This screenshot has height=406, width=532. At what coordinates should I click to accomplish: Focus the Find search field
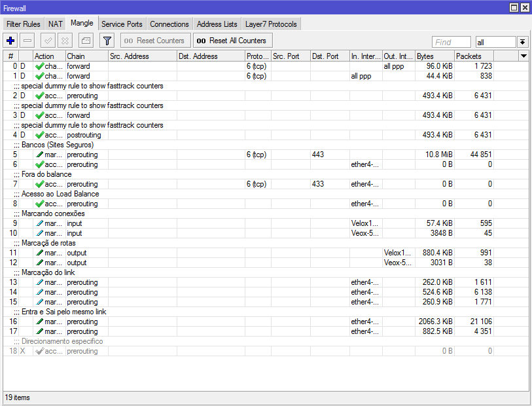coord(452,42)
